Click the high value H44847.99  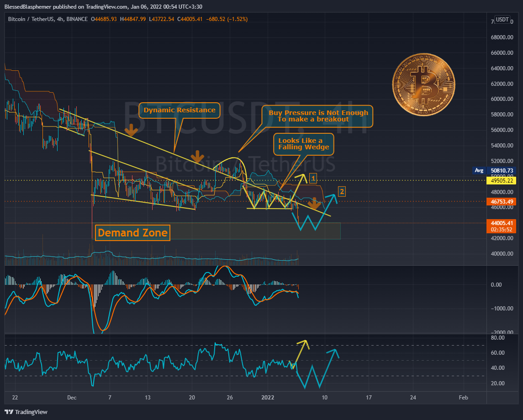tap(133, 19)
